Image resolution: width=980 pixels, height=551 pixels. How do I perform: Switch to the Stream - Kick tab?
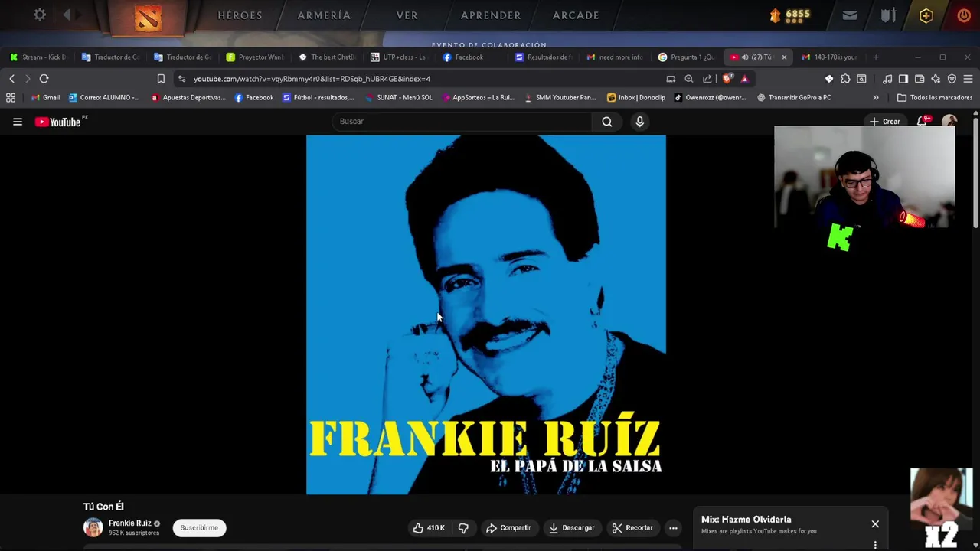[x=38, y=57]
